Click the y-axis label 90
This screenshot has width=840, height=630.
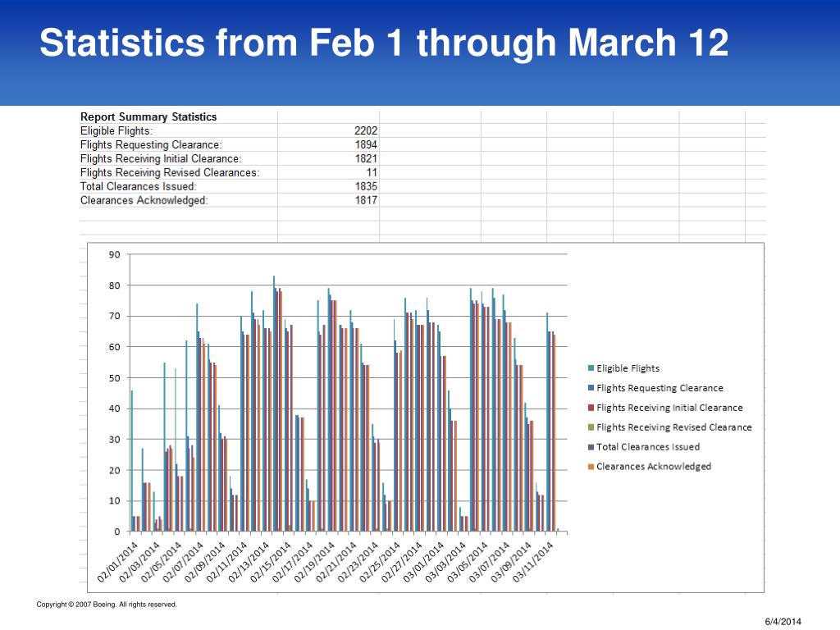[115, 254]
